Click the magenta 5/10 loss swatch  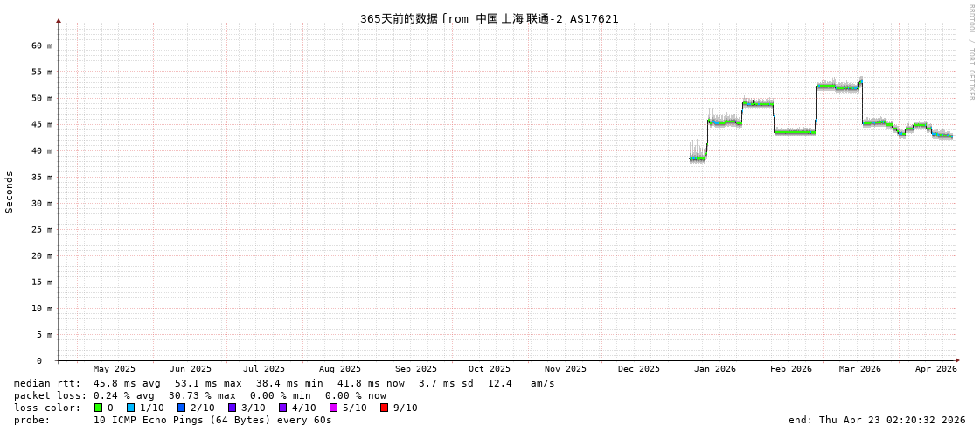point(334,408)
